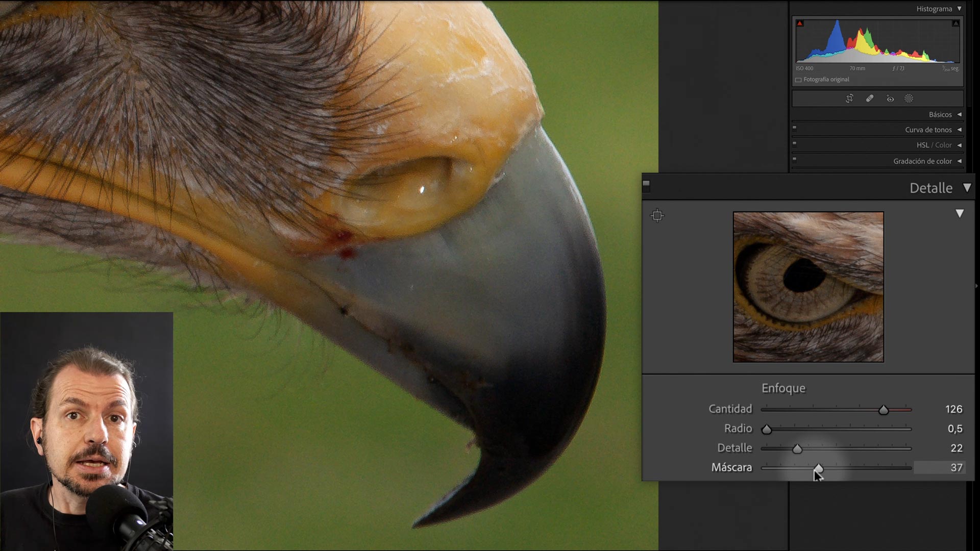
Task: Click the highlight clipping indicator in histogram
Action: (955, 23)
